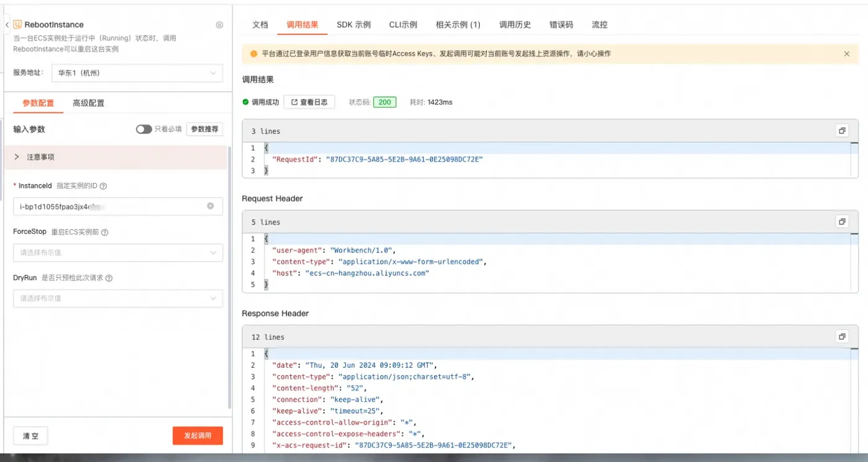
Task: Open the 错误码 tab
Action: [x=561, y=25]
